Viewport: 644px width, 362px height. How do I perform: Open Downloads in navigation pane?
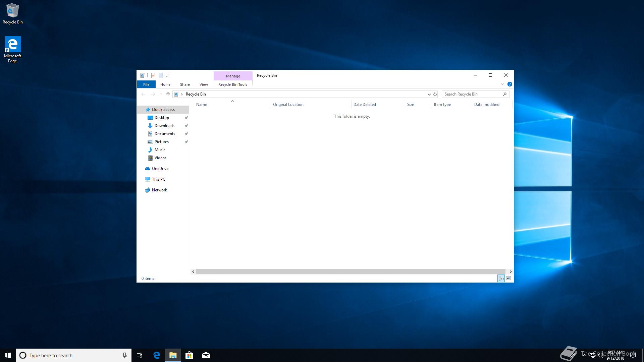coord(164,126)
